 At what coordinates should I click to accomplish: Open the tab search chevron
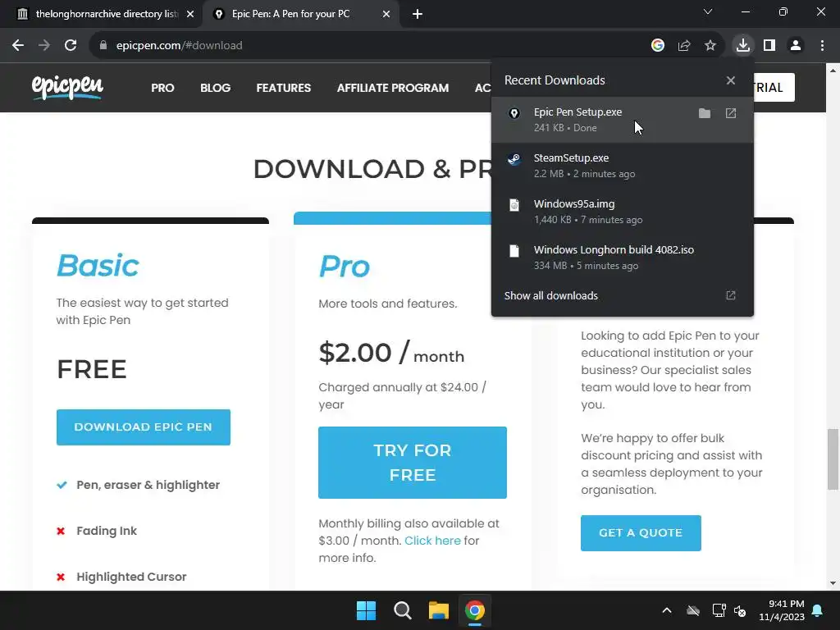[708, 11]
